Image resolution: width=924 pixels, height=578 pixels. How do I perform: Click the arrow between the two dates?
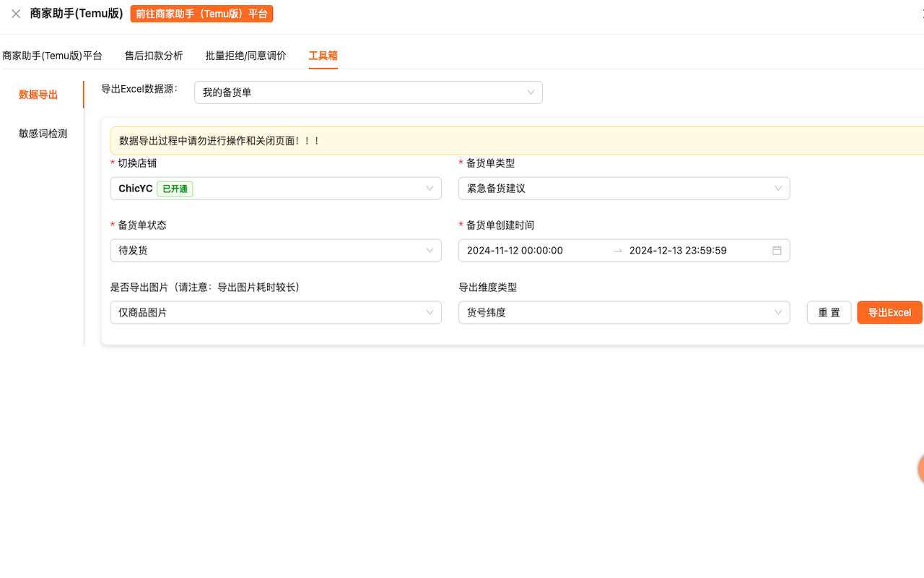(619, 250)
